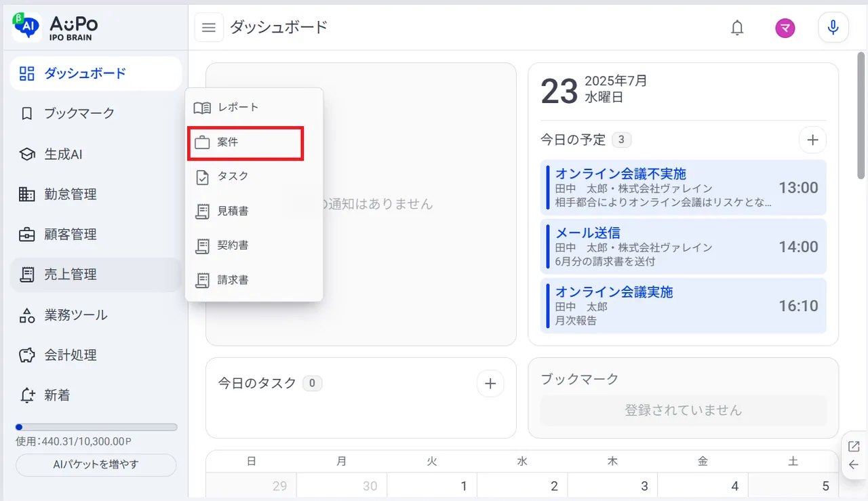
Task: Open 新着 in the sidebar
Action: pos(96,395)
